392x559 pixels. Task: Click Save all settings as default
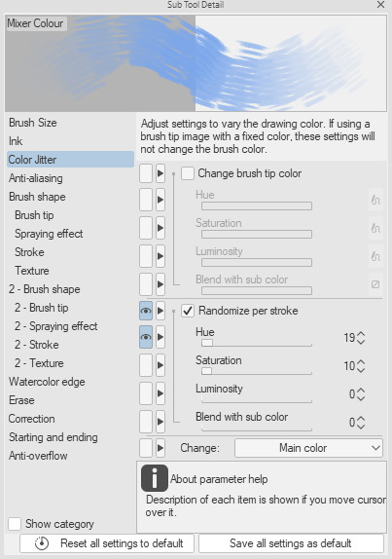coord(291,543)
